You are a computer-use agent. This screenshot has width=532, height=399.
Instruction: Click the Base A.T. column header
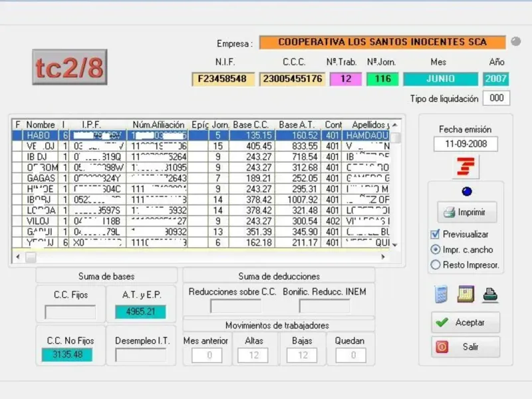pyautogui.click(x=297, y=125)
